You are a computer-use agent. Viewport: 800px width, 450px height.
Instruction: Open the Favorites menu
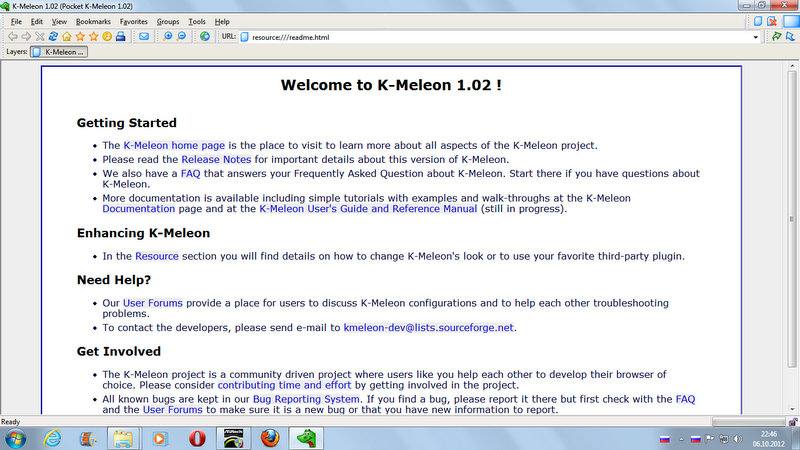(x=134, y=22)
